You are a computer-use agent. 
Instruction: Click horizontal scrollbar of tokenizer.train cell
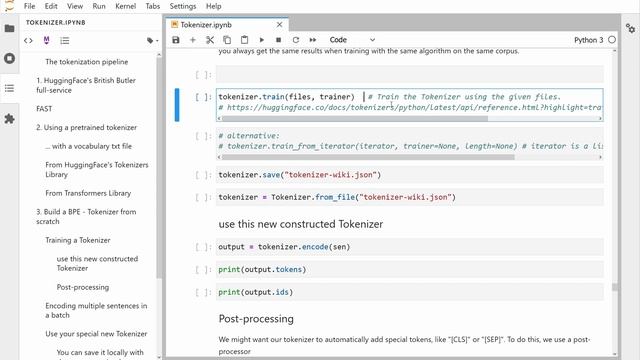click(355, 118)
